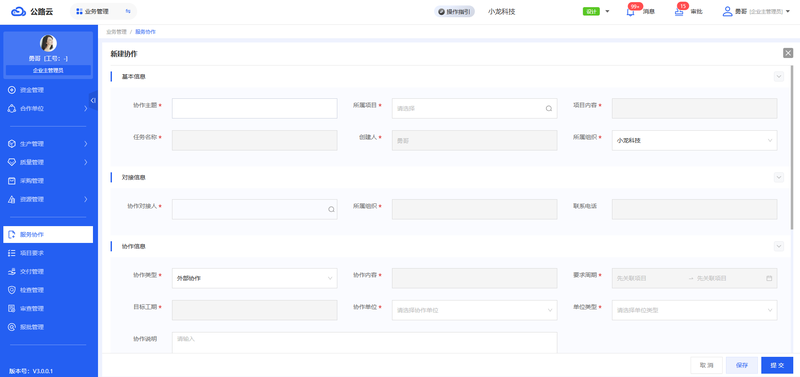Go to the 交付管理 menu item
The width and height of the screenshot is (800, 377).
48,271
